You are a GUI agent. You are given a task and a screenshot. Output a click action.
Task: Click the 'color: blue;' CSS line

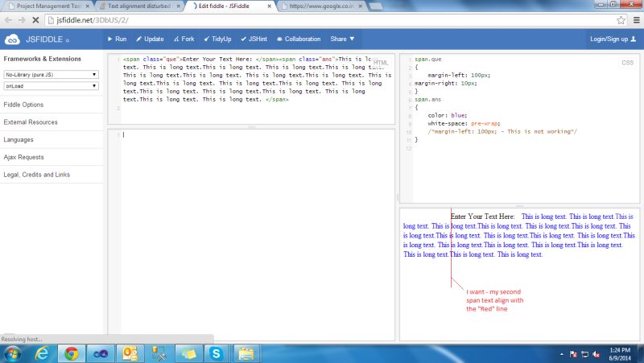point(448,115)
